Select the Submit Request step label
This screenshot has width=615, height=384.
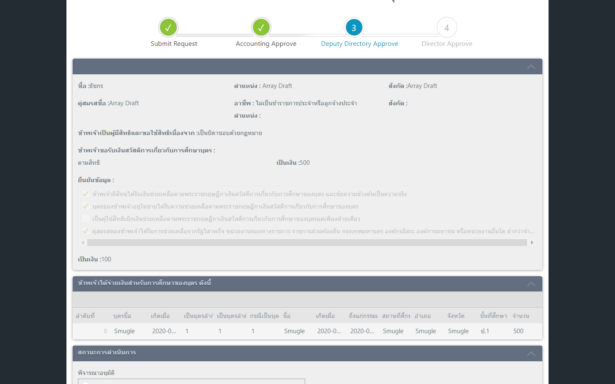tap(174, 44)
